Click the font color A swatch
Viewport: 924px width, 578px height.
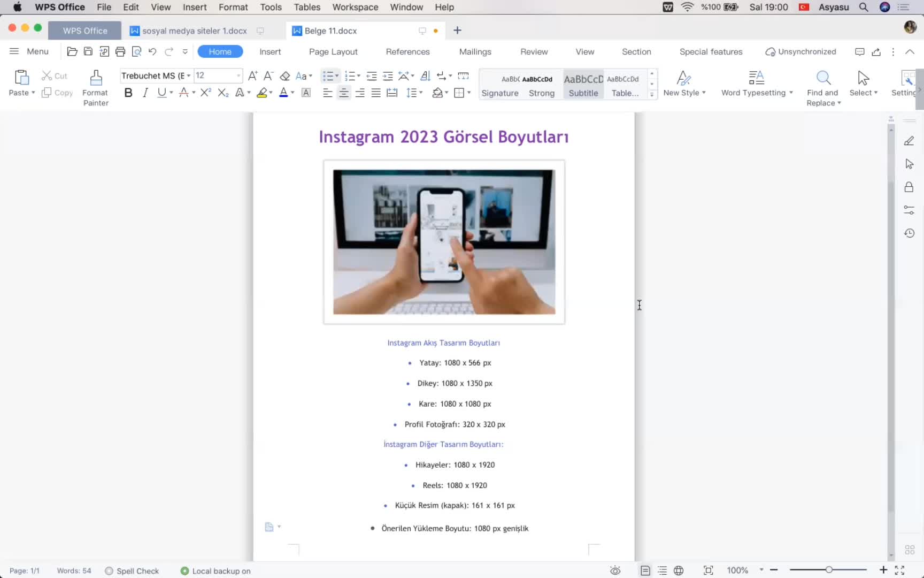pyautogui.click(x=283, y=93)
